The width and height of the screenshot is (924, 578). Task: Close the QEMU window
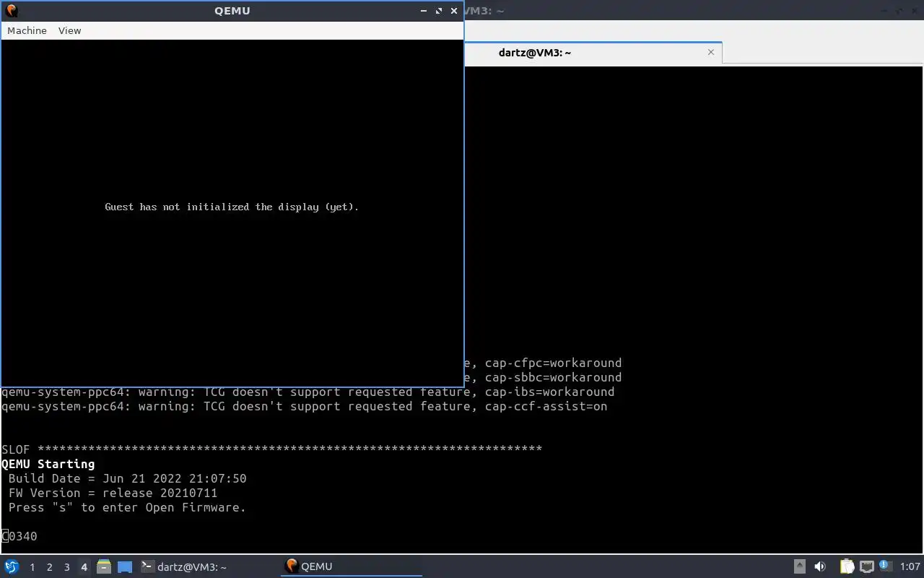point(454,11)
